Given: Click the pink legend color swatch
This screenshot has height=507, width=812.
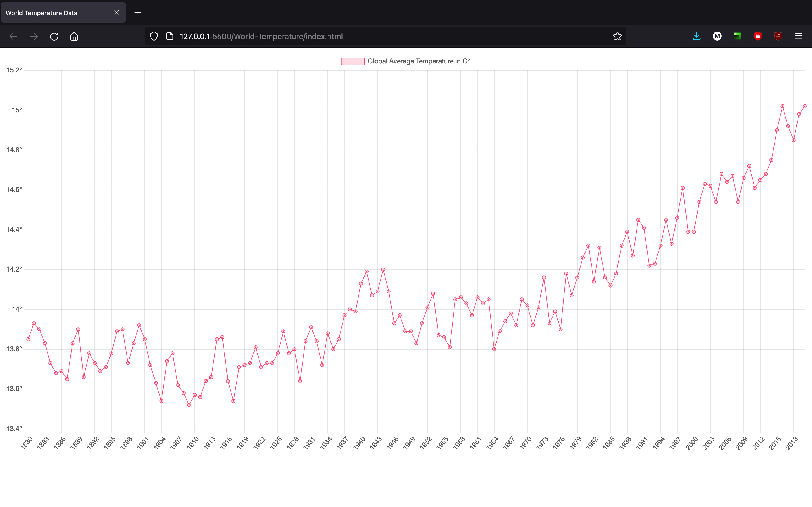Looking at the screenshot, I should click(353, 61).
